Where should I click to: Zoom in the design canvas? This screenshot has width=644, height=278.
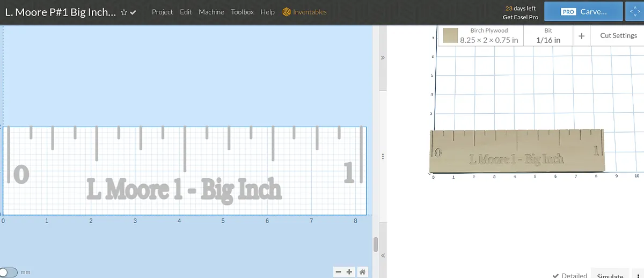(x=350, y=272)
